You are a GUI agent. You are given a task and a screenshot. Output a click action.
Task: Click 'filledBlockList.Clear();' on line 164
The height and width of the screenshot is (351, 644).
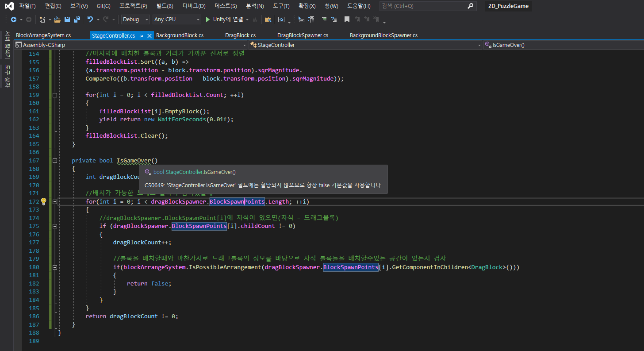[127, 136]
